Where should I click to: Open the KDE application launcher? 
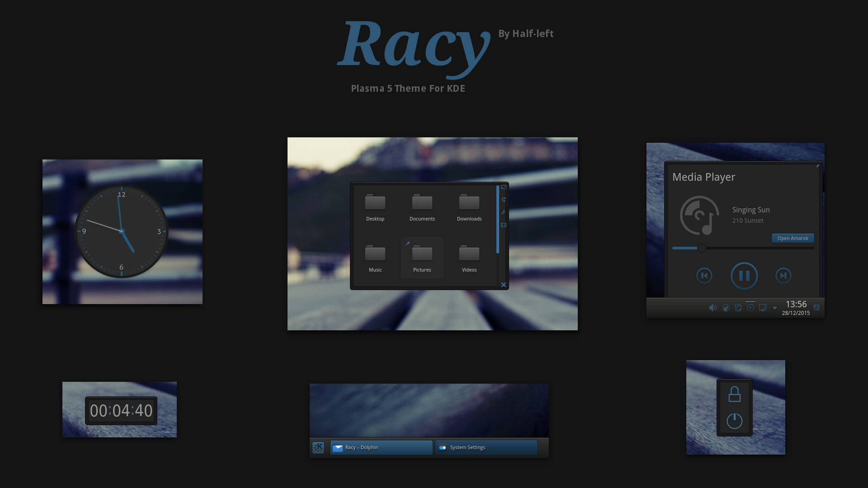[x=318, y=448]
